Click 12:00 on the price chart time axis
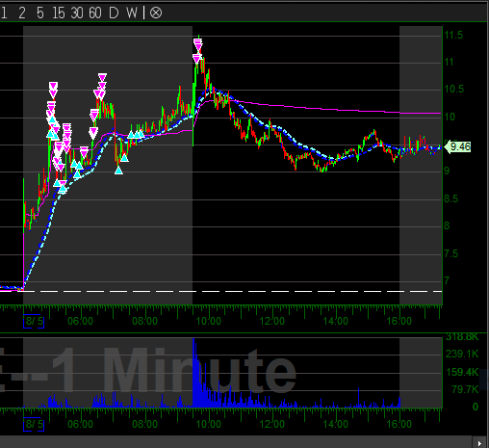 [x=272, y=321]
